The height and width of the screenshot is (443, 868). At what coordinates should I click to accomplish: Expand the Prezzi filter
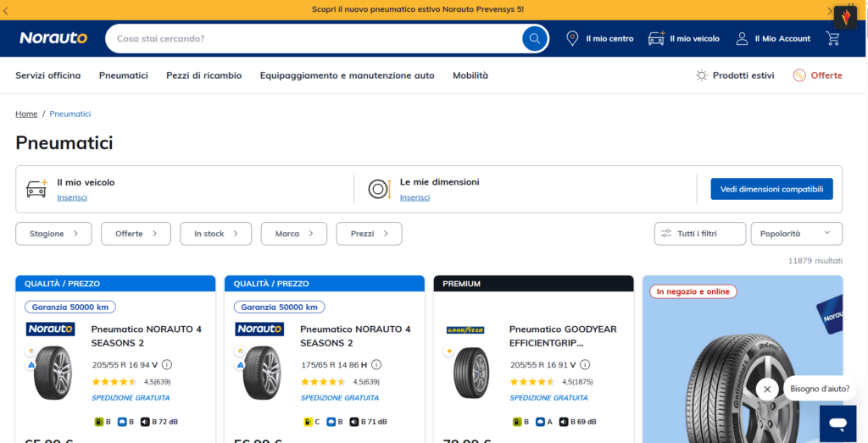[x=370, y=234]
